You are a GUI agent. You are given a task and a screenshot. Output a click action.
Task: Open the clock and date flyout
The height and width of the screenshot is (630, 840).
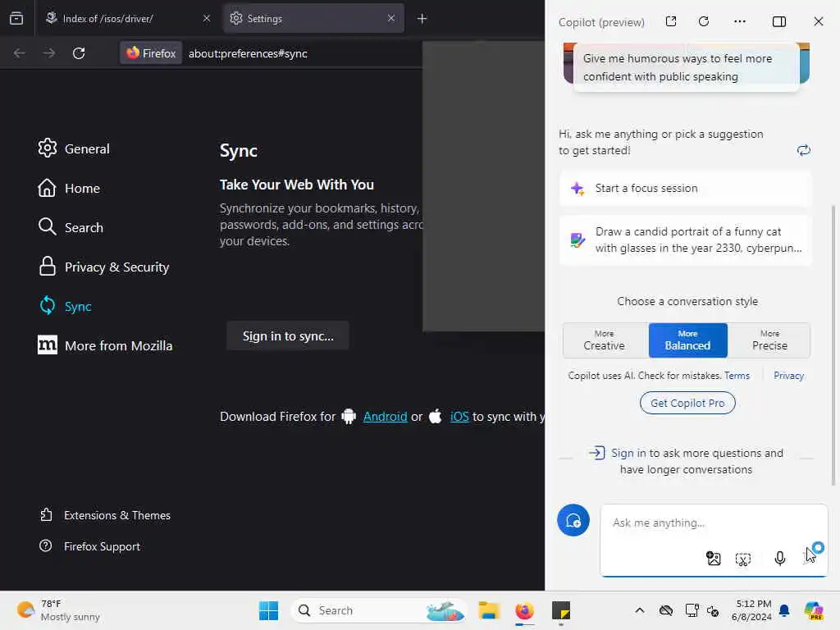pyautogui.click(x=751, y=610)
